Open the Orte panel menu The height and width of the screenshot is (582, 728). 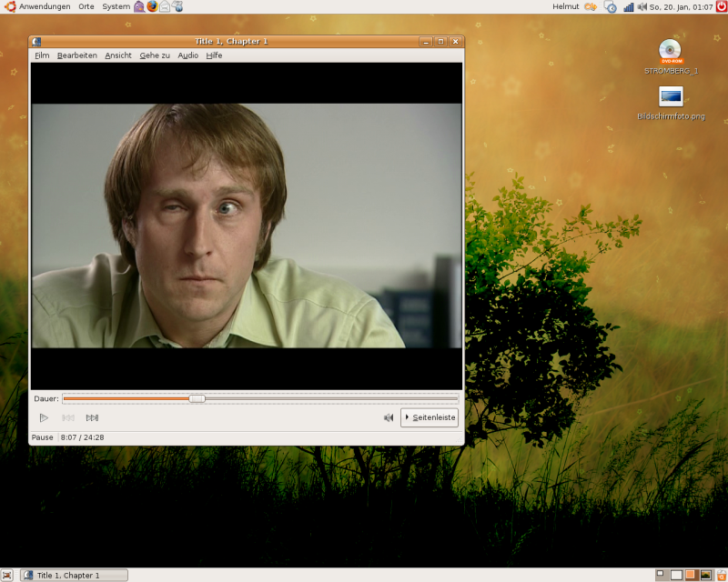click(x=86, y=6)
